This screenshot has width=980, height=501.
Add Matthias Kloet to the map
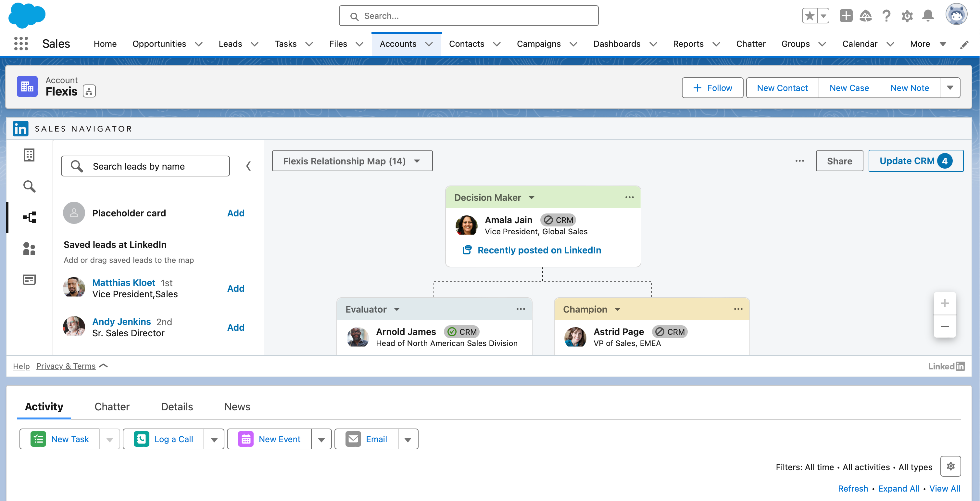(x=235, y=289)
